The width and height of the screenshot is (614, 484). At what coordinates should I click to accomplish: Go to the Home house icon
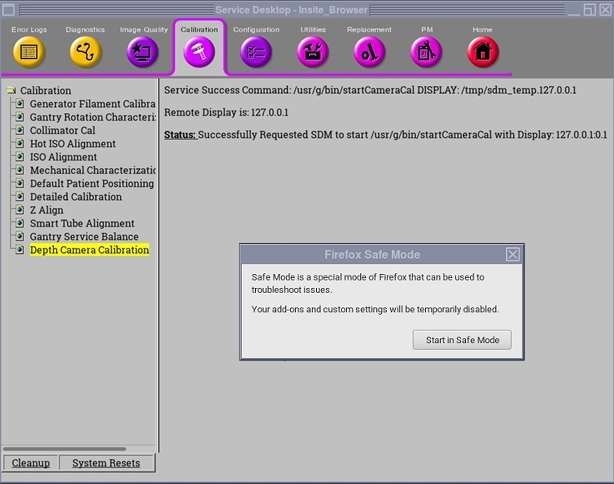pyautogui.click(x=483, y=51)
